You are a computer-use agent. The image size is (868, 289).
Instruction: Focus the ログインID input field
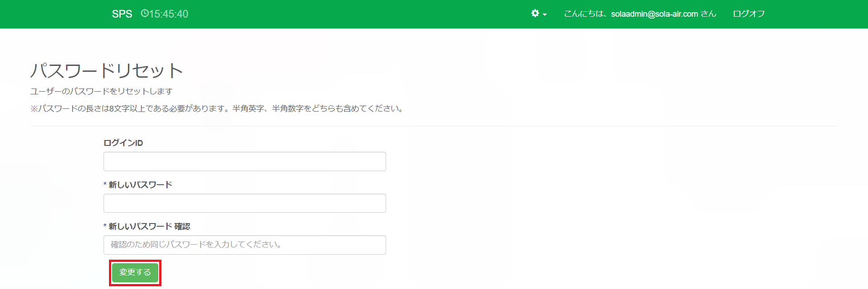[x=245, y=162]
